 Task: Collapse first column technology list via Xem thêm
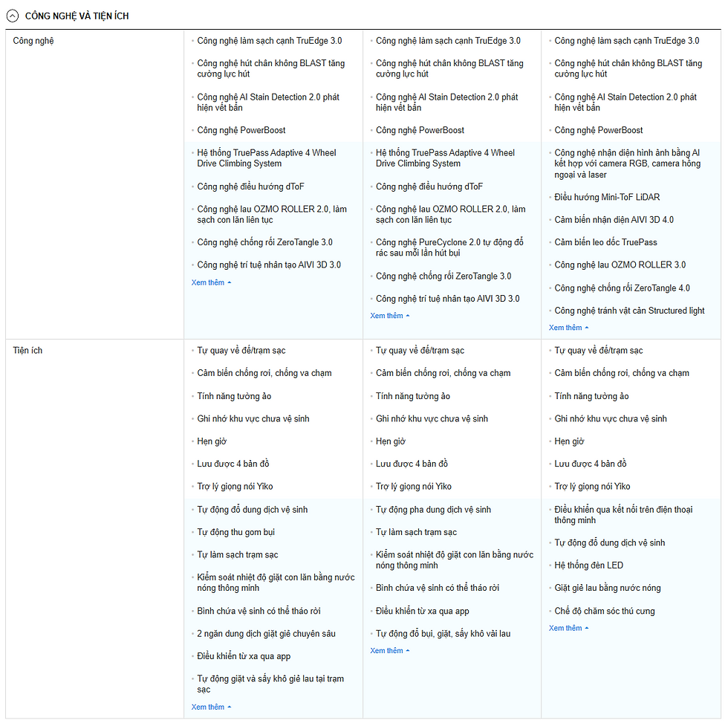click(211, 282)
